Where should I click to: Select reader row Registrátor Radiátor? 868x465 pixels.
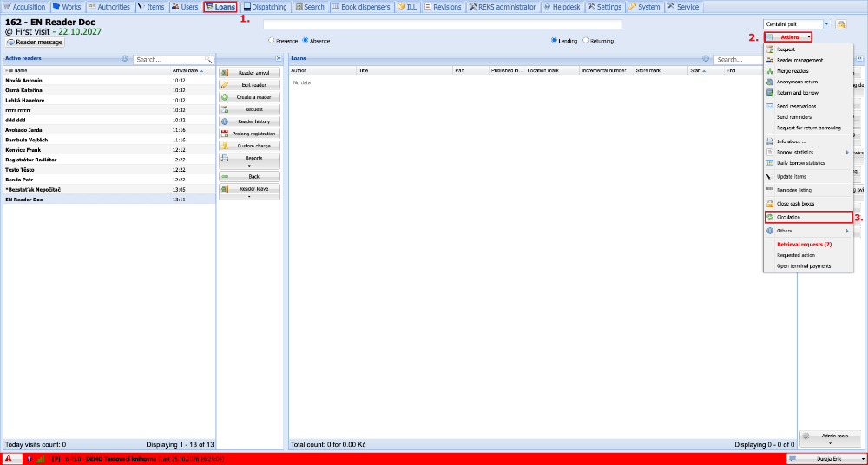pyautogui.click(x=109, y=160)
